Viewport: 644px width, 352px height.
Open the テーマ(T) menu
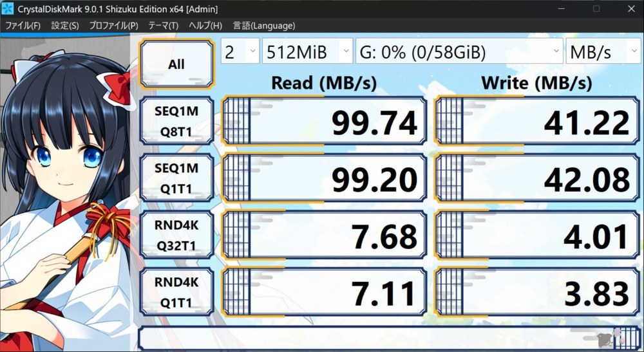(163, 26)
